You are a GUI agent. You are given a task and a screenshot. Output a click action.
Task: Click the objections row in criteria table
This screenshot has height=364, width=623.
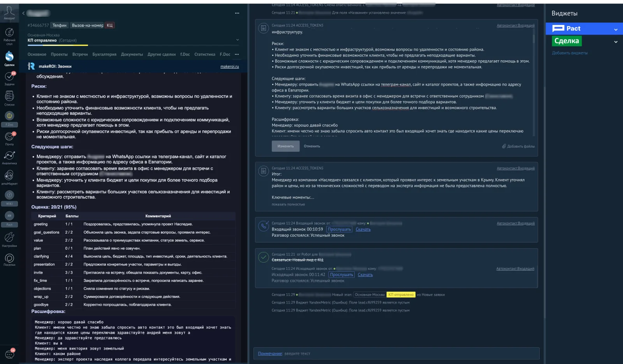tap(133, 288)
